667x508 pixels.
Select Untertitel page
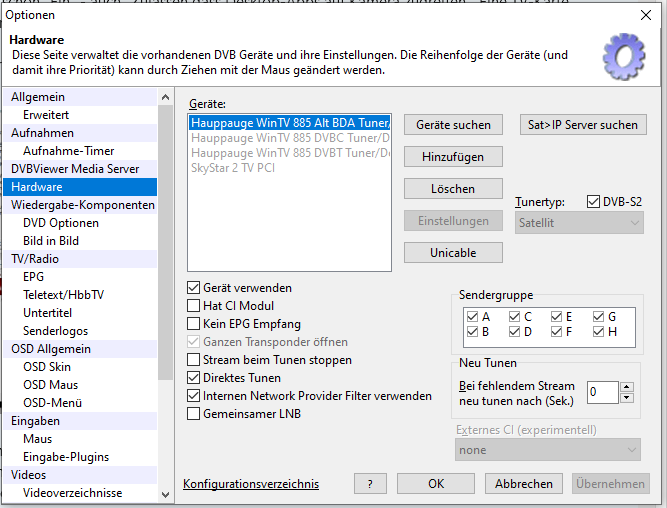(80, 313)
